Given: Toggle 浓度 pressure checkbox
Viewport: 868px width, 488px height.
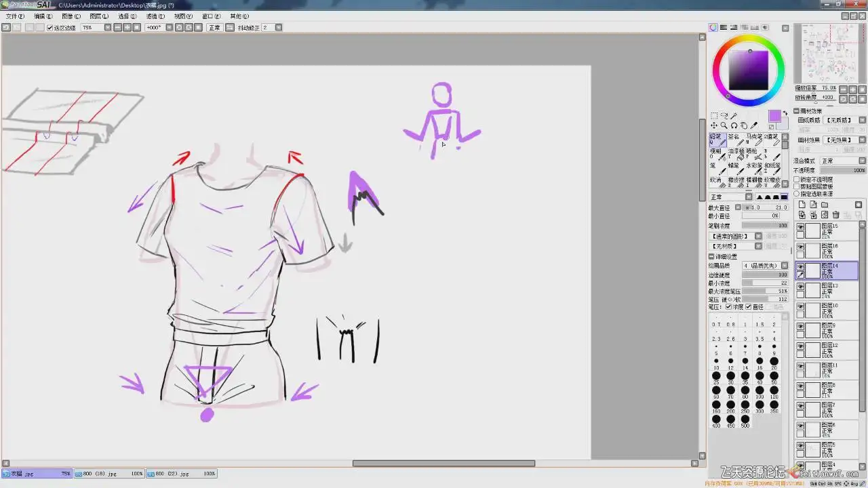Looking at the screenshot, I should click(729, 307).
